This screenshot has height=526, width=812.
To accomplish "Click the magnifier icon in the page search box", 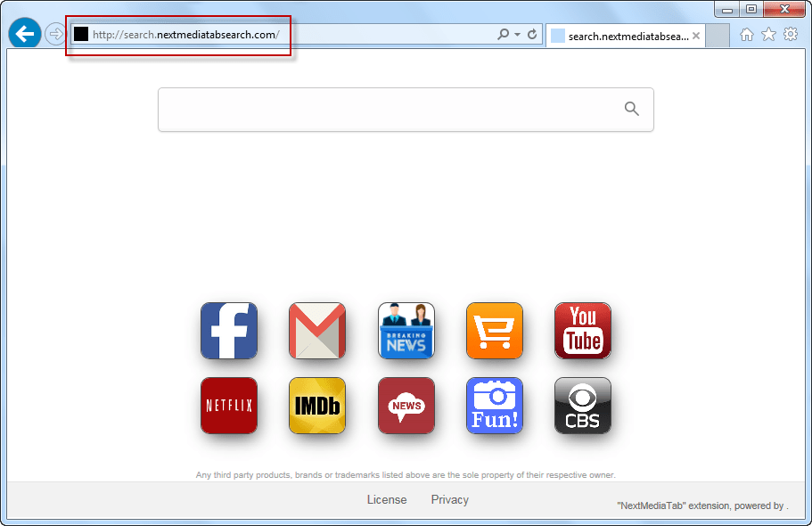I will [631, 108].
